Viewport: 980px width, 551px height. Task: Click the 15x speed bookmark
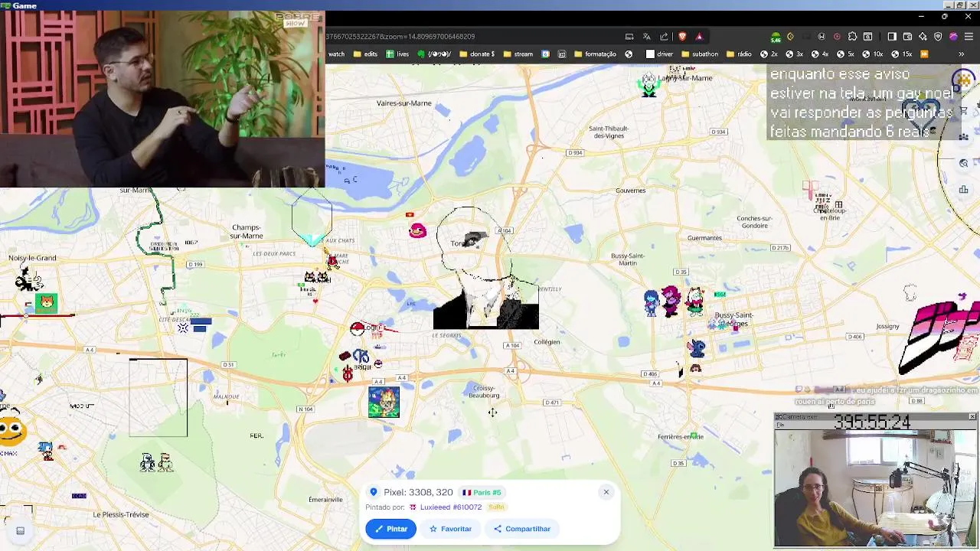coord(901,54)
